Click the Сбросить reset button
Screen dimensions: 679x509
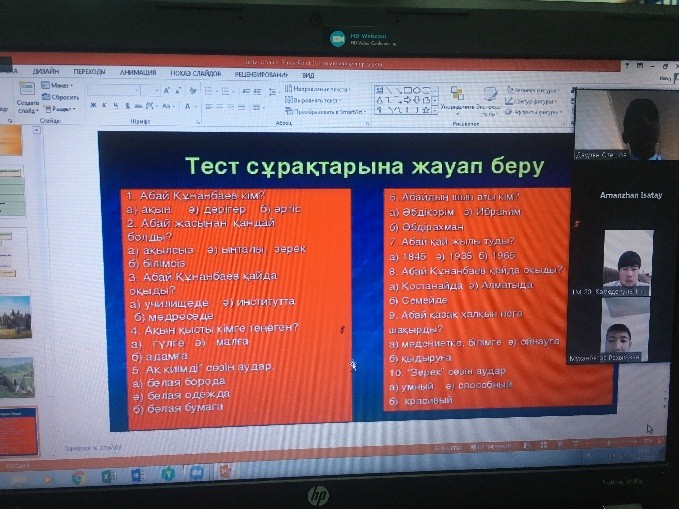(61, 97)
